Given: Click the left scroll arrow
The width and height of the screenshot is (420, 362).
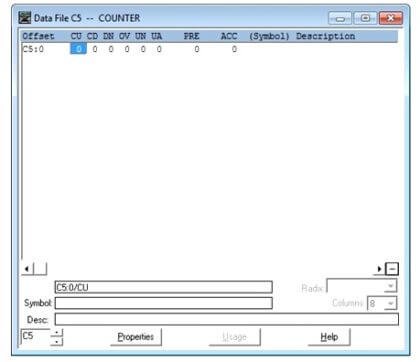Looking at the screenshot, I should tap(27, 269).
